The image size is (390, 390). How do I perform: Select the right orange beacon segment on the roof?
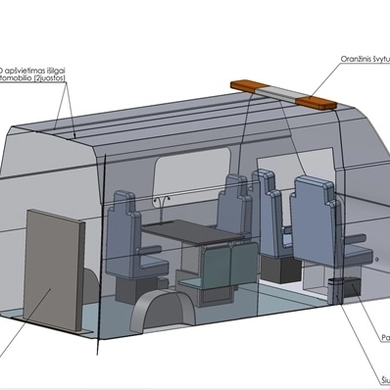coord(316,102)
